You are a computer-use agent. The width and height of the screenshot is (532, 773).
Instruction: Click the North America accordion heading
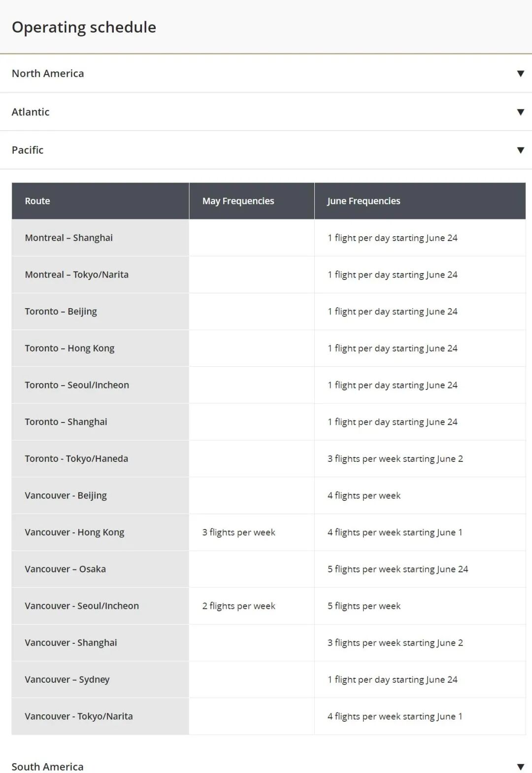(x=48, y=73)
